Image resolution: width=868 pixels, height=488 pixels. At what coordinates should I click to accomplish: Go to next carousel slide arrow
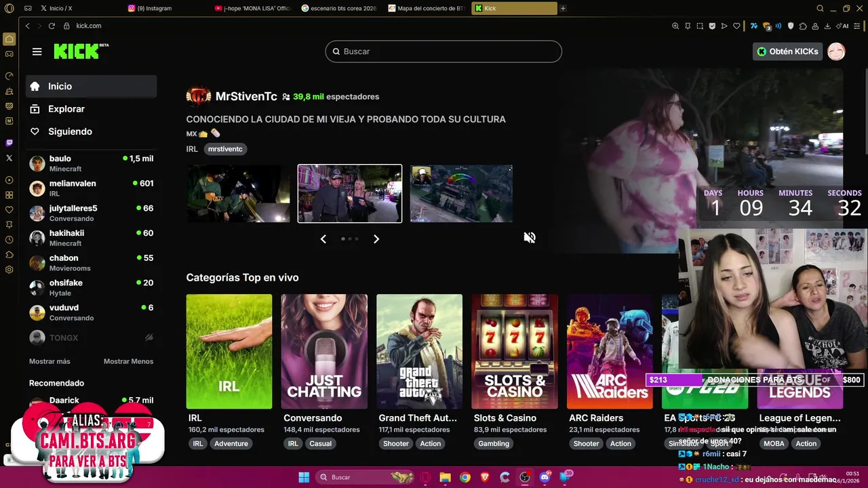coord(376,239)
